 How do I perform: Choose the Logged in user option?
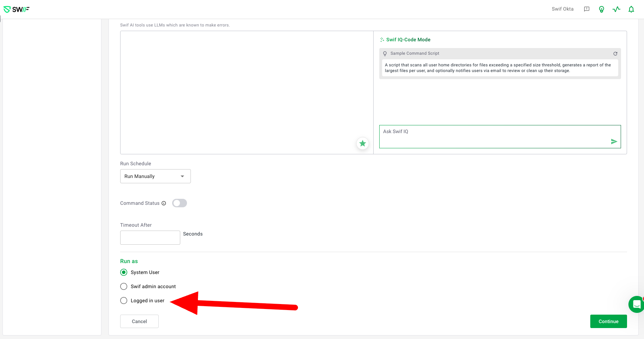click(124, 301)
